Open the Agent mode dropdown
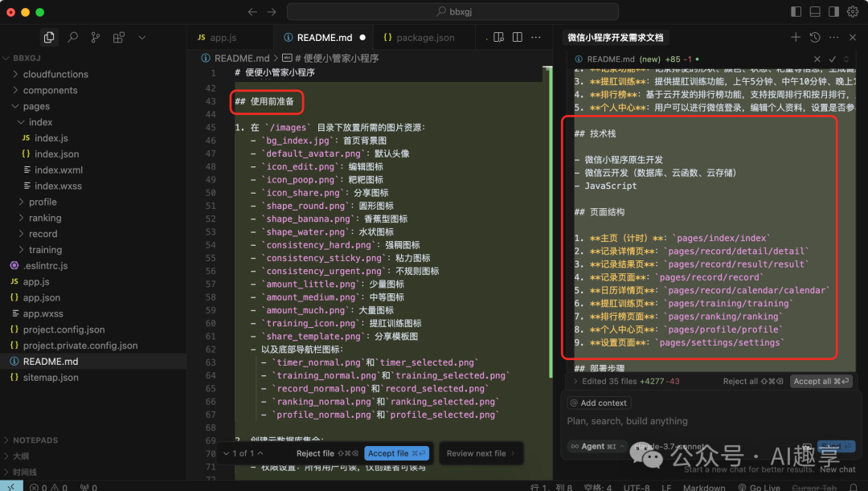 597,446
